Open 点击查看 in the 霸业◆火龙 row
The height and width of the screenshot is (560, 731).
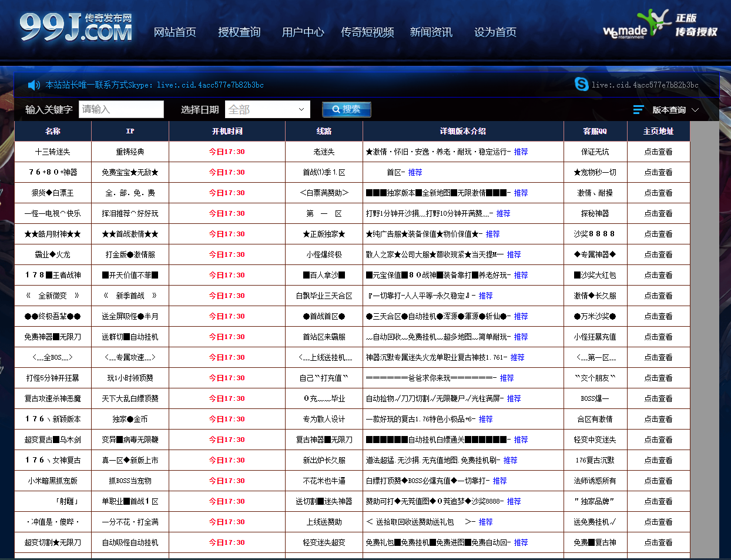click(x=658, y=254)
